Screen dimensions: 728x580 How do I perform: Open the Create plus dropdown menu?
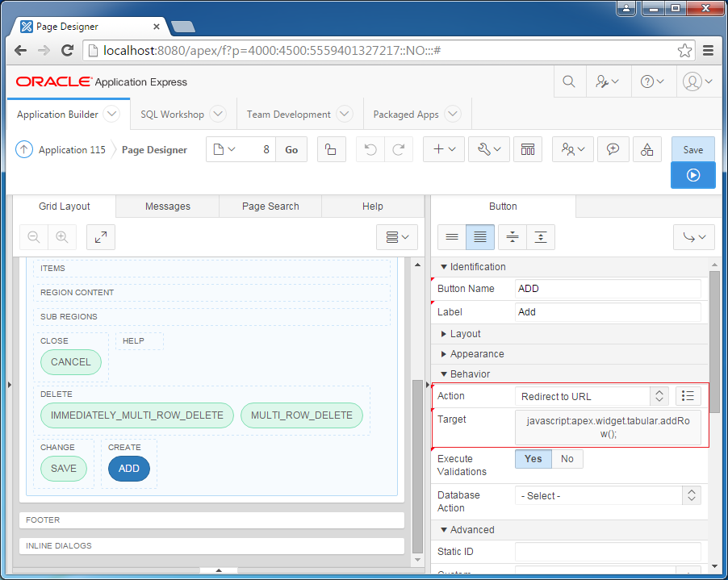444,149
